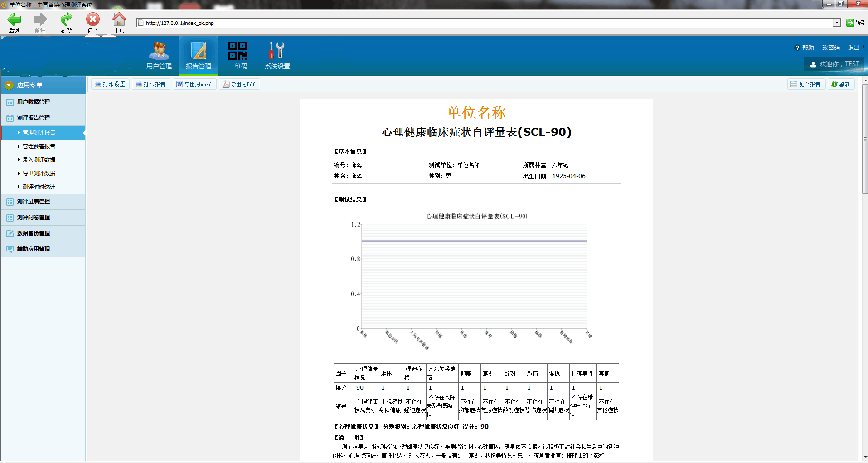The height and width of the screenshot is (463, 868).
Task: Click the 所属科室 六年纪 field
Action: pyautogui.click(x=545, y=165)
